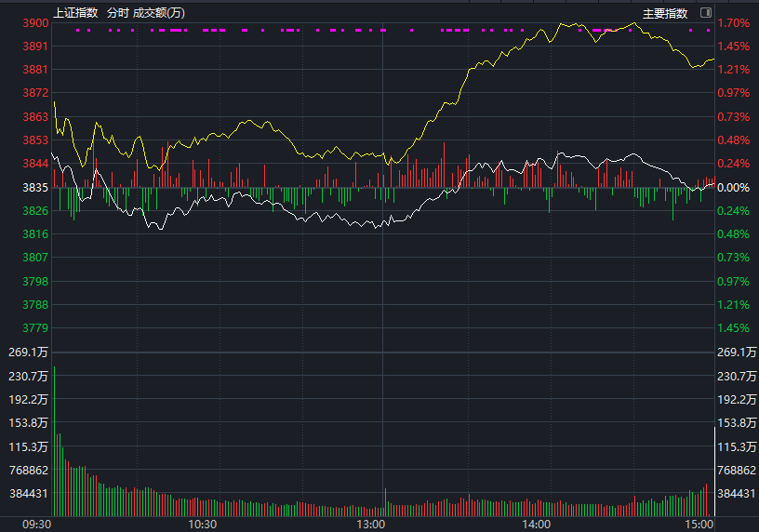Click the panel layout icon beside 主要指数

(x=705, y=13)
